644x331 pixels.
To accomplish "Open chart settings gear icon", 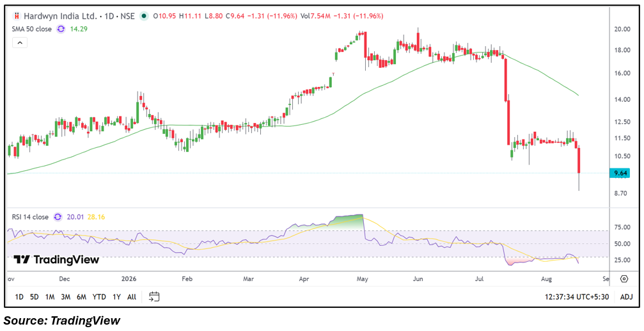I will click(x=624, y=279).
